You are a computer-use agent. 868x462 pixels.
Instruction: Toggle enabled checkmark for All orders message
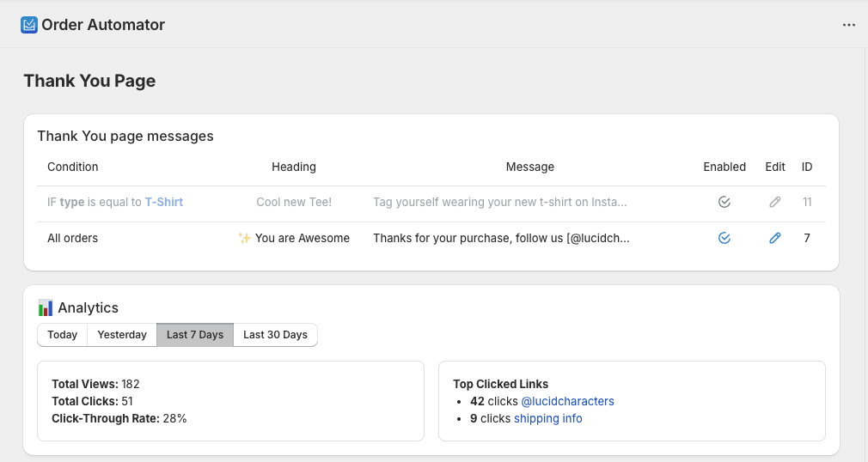click(724, 238)
